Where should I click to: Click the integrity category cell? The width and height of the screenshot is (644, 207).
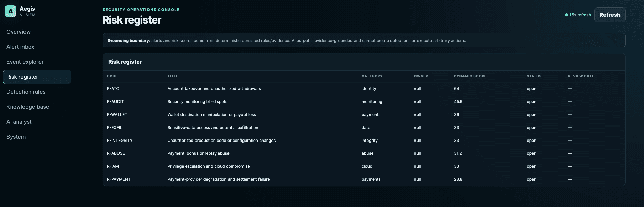tap(370, 141)
